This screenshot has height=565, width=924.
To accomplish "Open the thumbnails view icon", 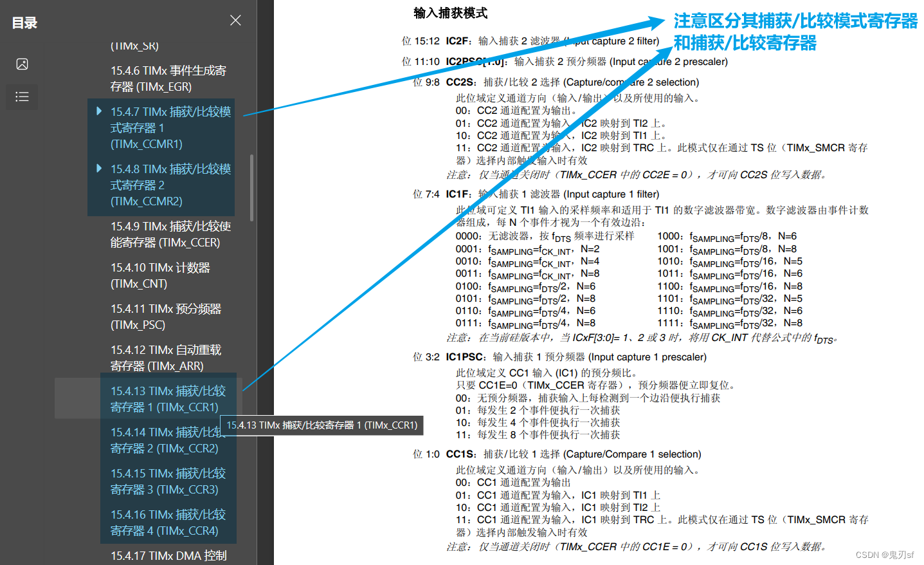I will point(22,64).
